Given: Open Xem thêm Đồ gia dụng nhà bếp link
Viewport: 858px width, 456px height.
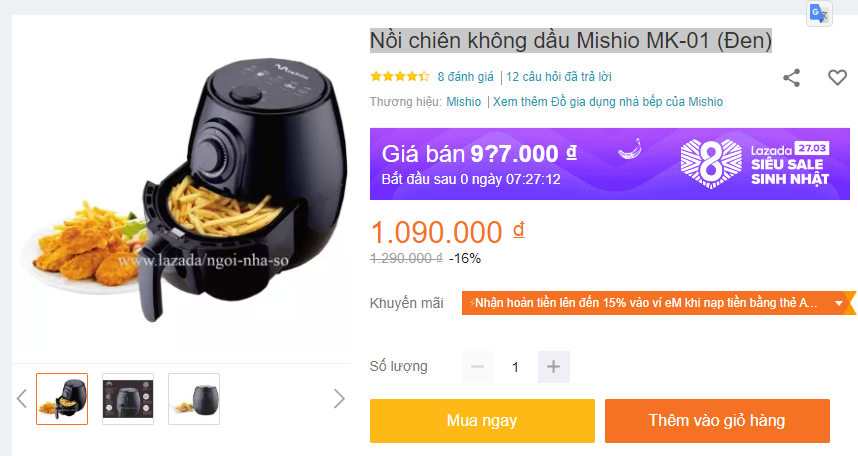Looking at the screenshot, I should [x=607, y=102].
